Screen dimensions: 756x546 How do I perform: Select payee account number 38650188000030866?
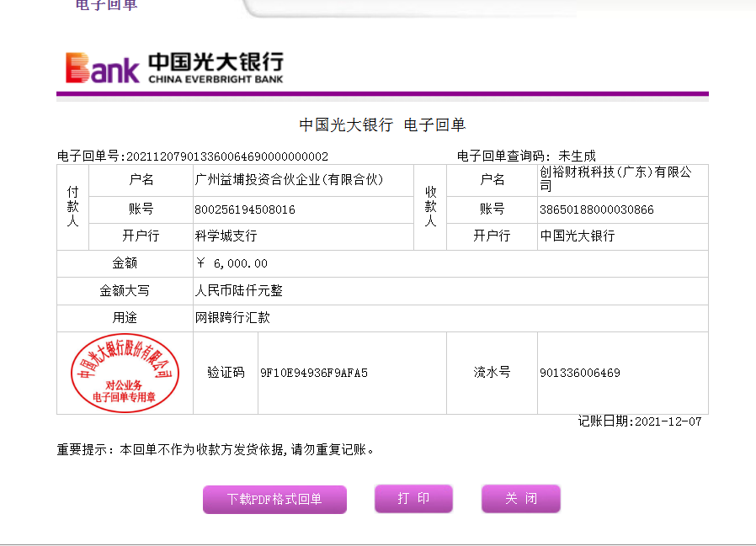point(597,209)
